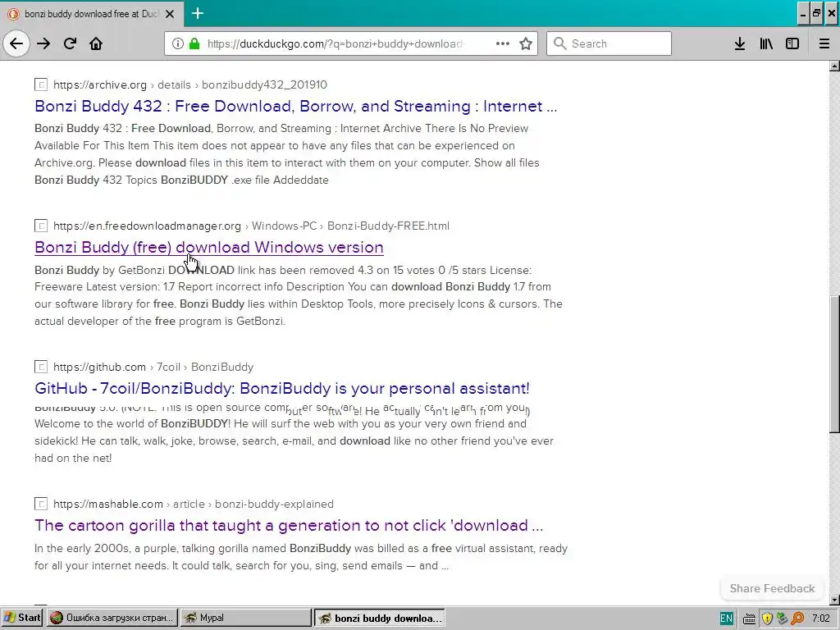Click the scrollbar down arrow

[834, 600]
